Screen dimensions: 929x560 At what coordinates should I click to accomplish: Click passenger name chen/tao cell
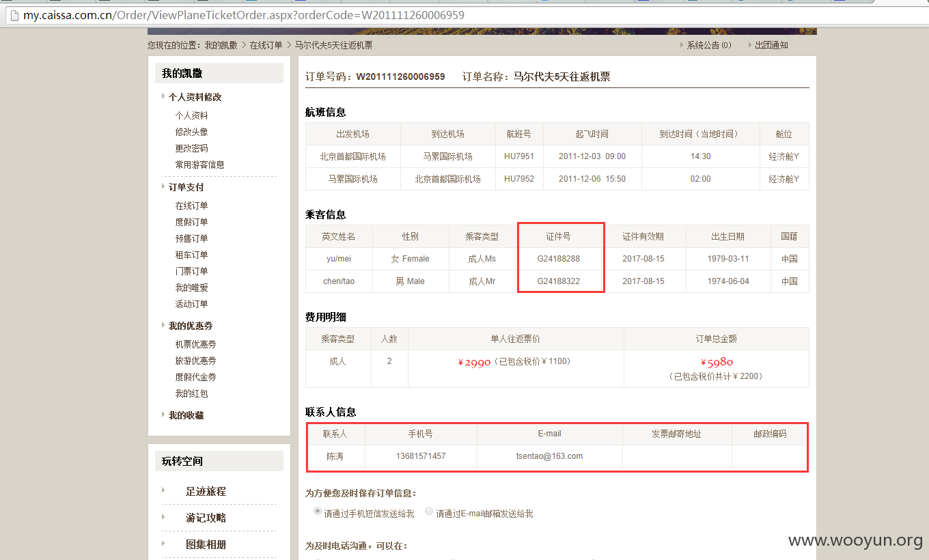coord(339,281)
